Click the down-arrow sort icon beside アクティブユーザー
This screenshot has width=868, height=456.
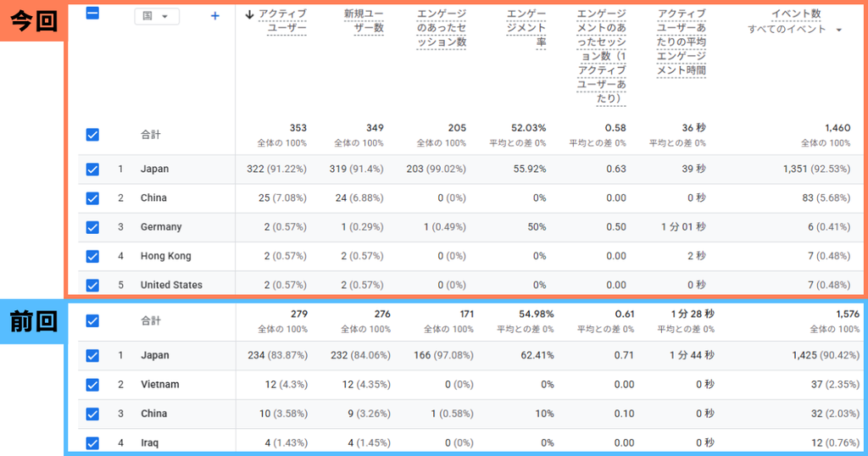pyautogui.click(x=249, y=14)
